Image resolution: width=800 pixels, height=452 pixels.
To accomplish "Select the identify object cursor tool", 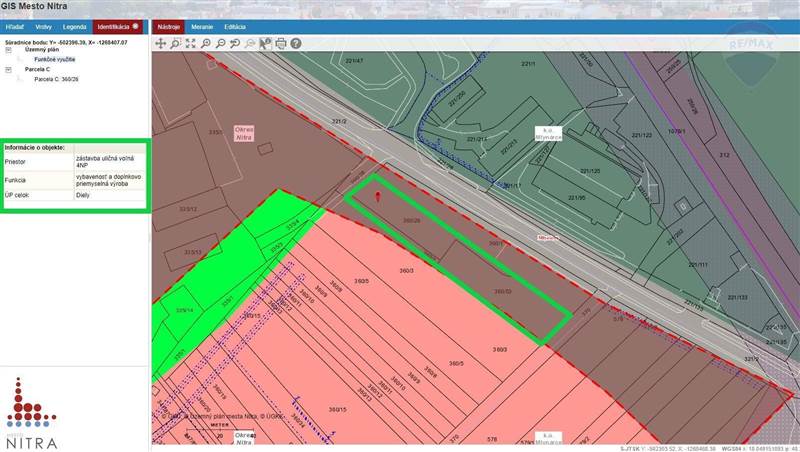I will pos(265,43).
